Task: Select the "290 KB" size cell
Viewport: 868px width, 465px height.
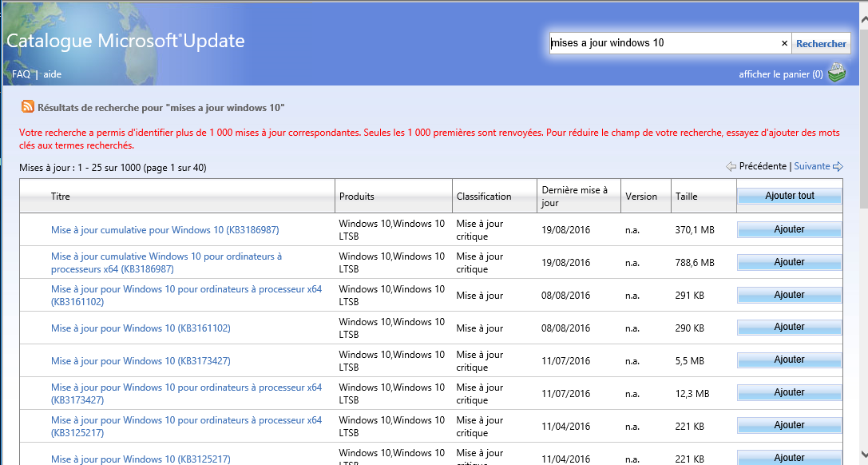Action: 690,328
